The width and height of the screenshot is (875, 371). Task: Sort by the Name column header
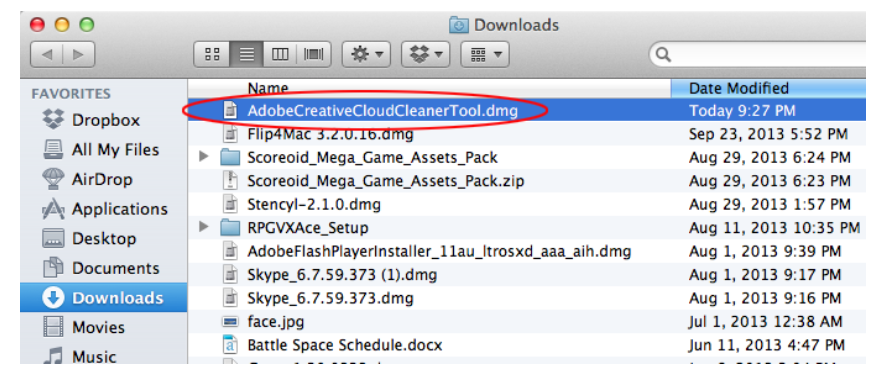point(430,88)
